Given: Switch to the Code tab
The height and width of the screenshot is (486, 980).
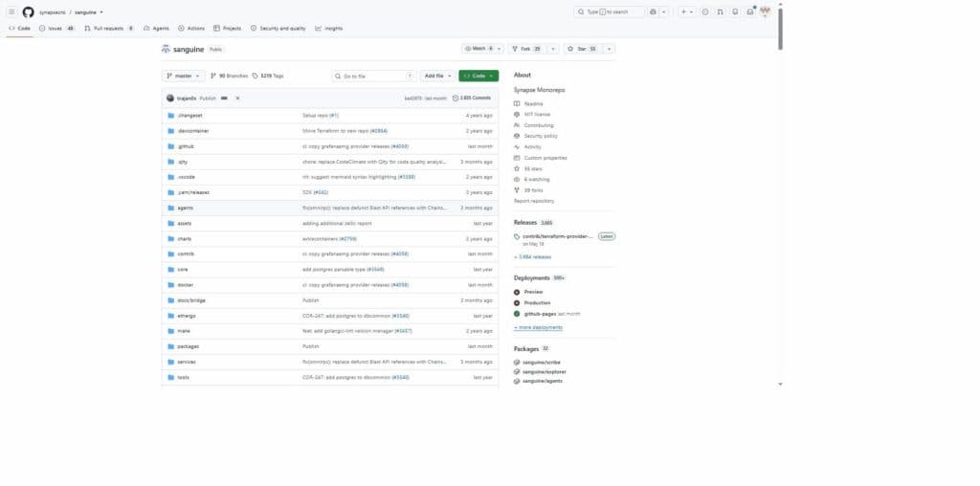Looking at the screenshot, I should (x=19, y=28).
